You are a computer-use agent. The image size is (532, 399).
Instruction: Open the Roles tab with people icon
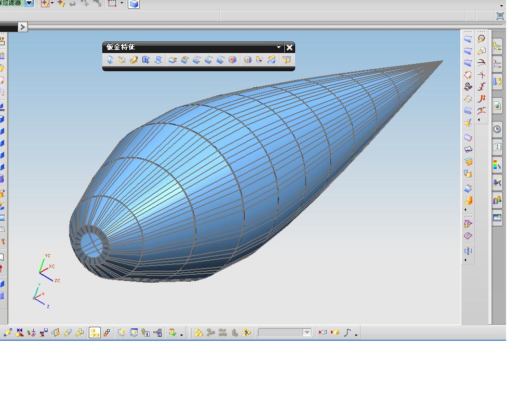tap(497, 200)
